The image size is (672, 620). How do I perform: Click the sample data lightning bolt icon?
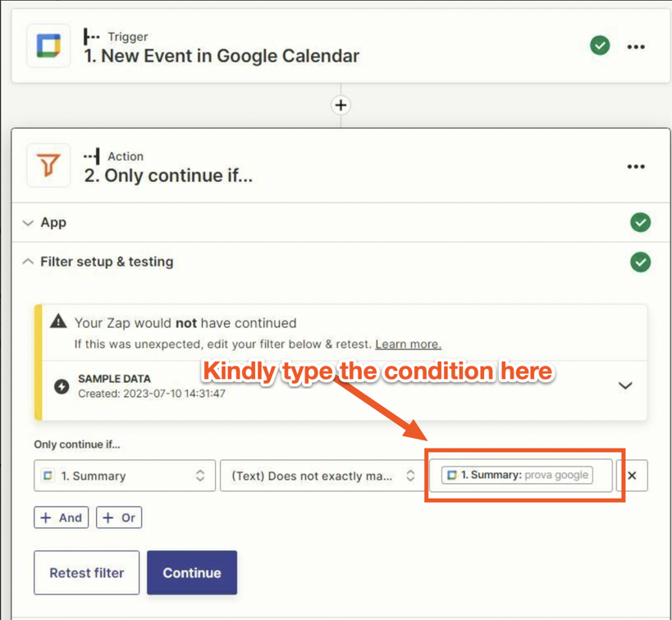tap(62, 386)
